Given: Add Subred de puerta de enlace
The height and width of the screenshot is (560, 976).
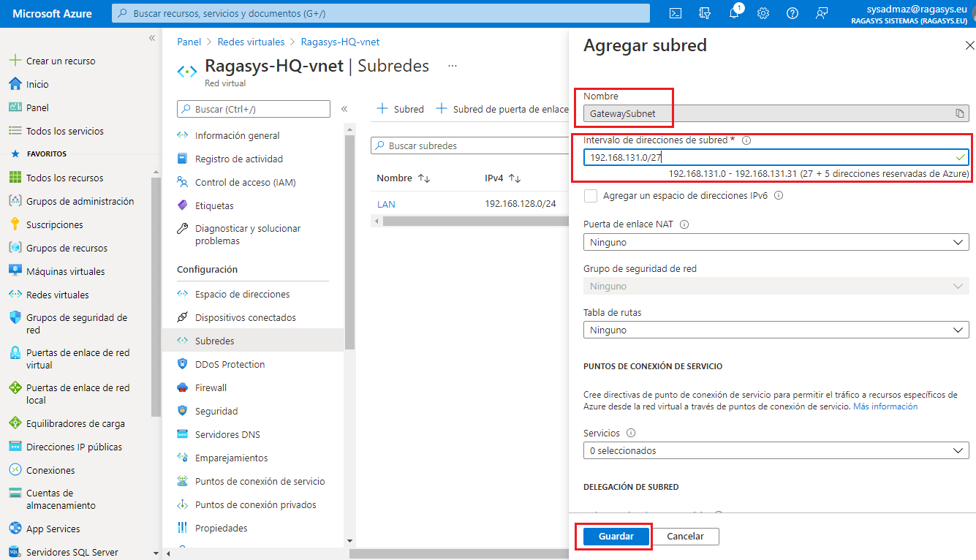Looking at the screenshot, I should [x=502, y=109].
